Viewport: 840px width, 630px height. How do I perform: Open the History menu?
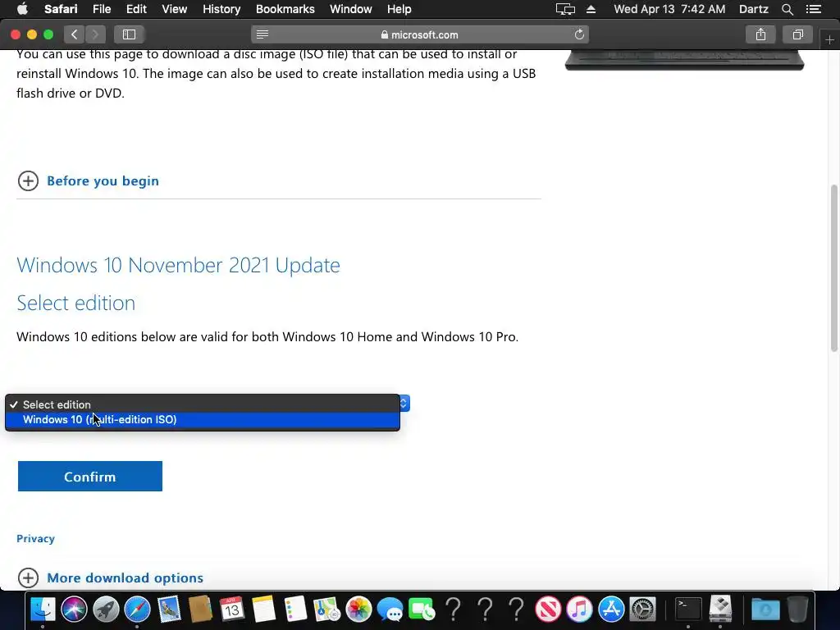tap(221, 9)
